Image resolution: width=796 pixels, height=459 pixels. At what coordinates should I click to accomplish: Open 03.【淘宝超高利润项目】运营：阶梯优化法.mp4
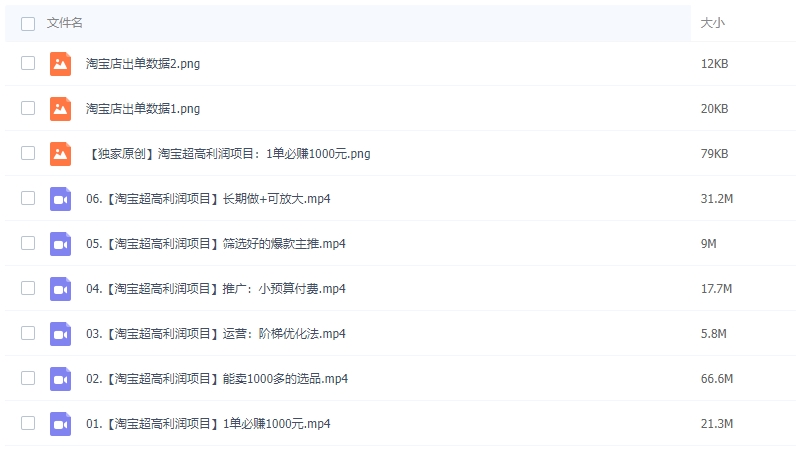tap(216, 334)
